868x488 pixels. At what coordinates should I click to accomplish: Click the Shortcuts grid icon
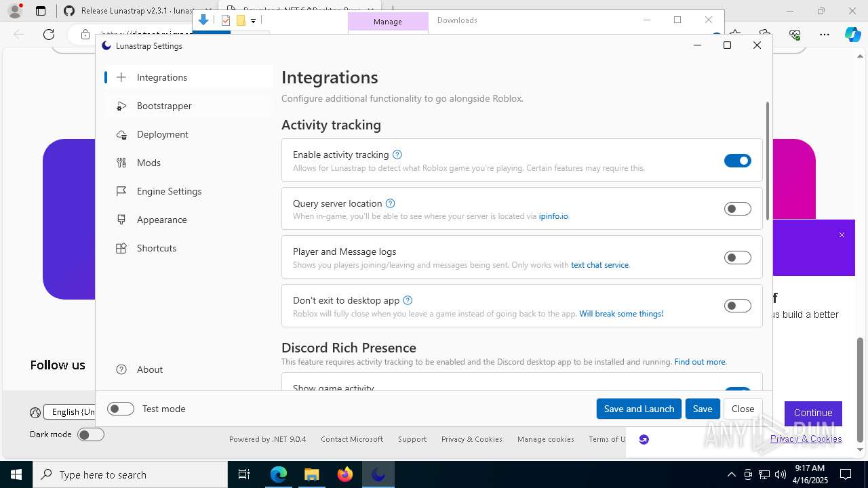click(121, 248)
